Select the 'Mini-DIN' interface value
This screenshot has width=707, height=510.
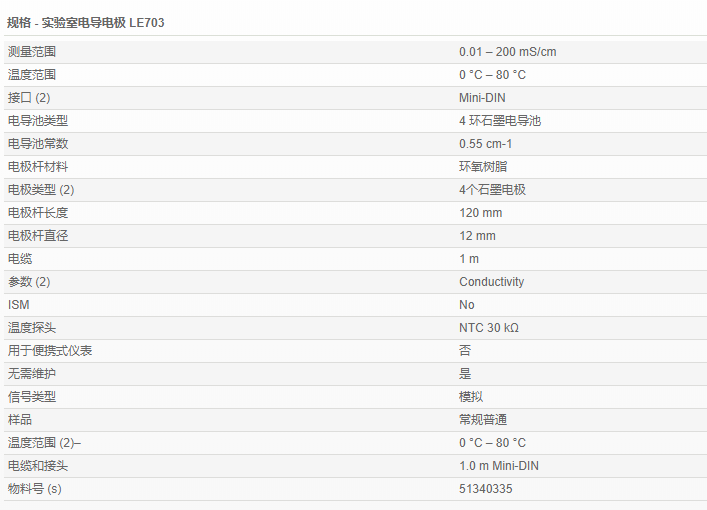[x=484, y=98]
